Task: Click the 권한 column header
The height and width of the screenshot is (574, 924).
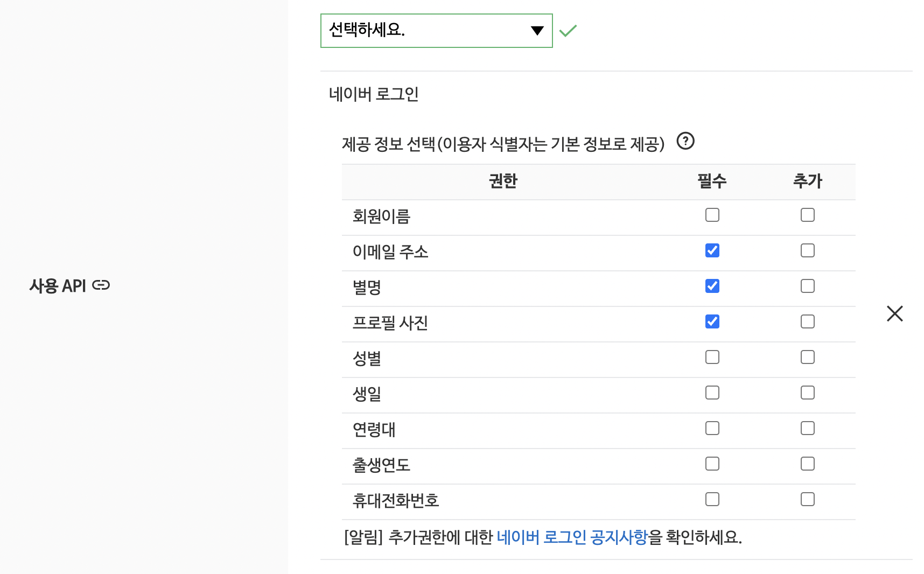Action: [502, 181]
